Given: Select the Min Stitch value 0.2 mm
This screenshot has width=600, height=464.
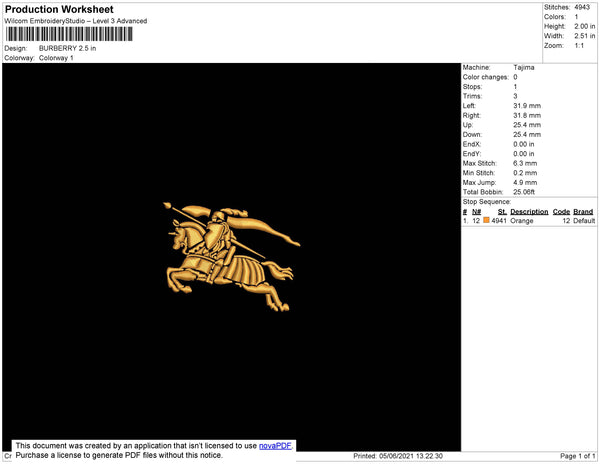Looking at the screenshot, I should [525, 173].
